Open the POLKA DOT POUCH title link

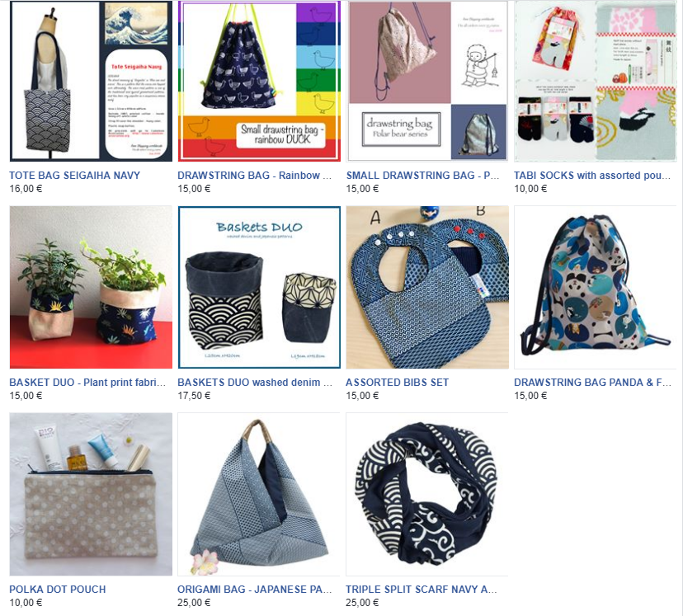click(x=58, y=589)
